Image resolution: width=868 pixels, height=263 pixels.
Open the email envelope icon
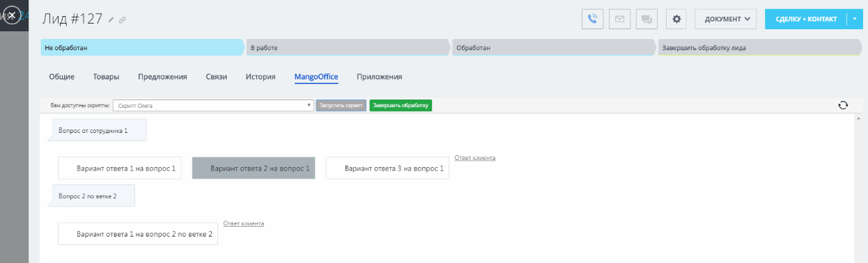(620, 19)
